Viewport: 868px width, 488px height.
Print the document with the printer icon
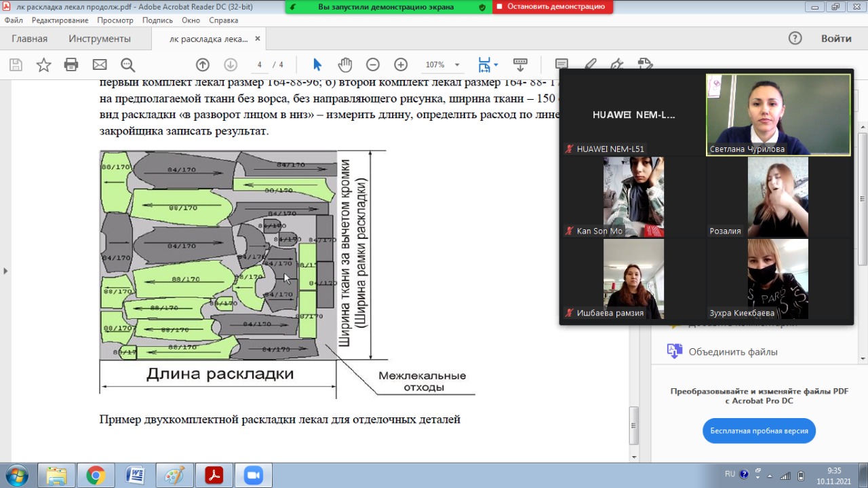pyautogui.click(x=71, y=65)
